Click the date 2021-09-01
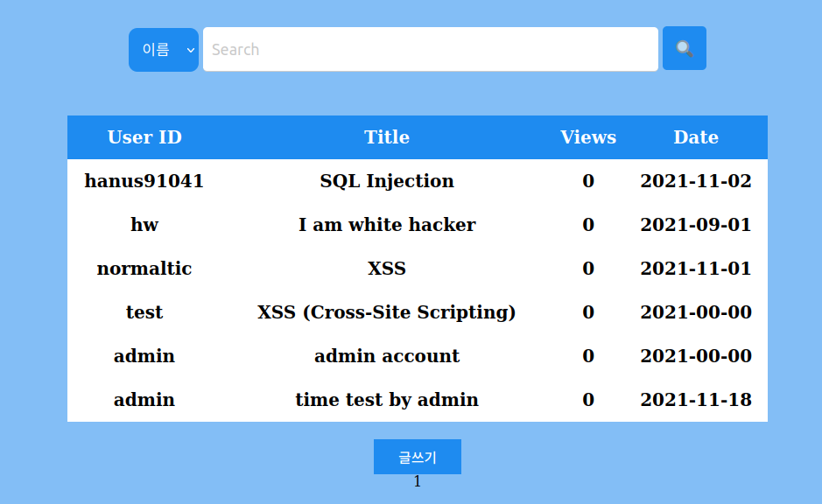This screenshot has height=504, width=822. coord(696,225)
